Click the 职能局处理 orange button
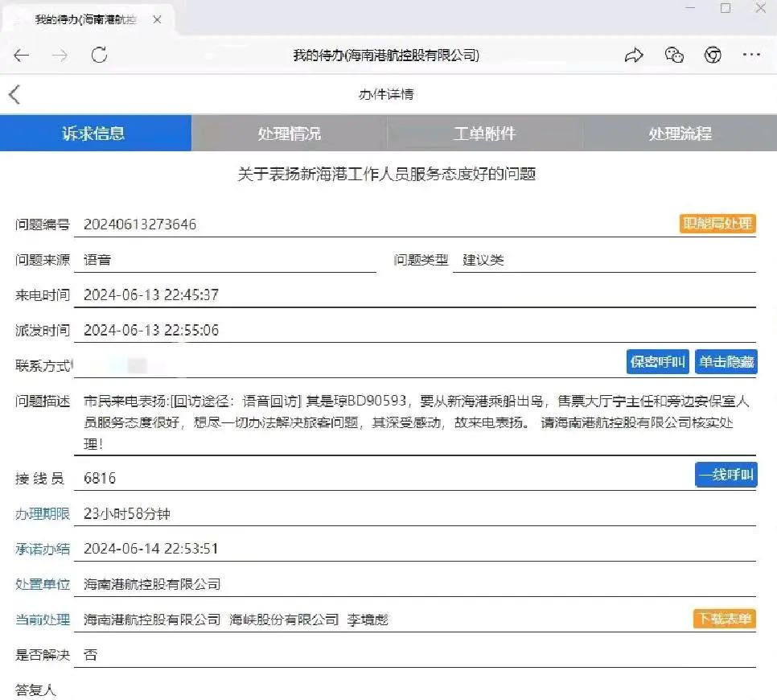The image size is (777, 700). click(x=717, y=224)
